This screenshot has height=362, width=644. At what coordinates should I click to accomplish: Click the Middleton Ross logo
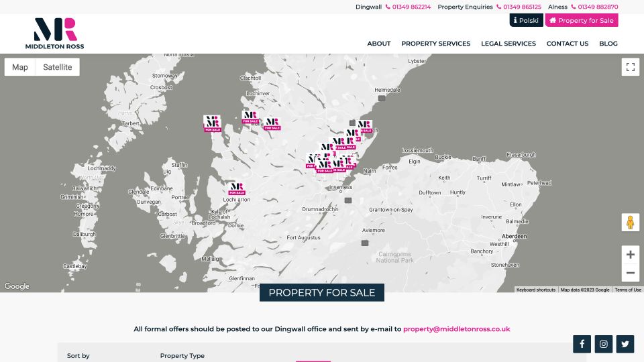click(x=54, y=34)
